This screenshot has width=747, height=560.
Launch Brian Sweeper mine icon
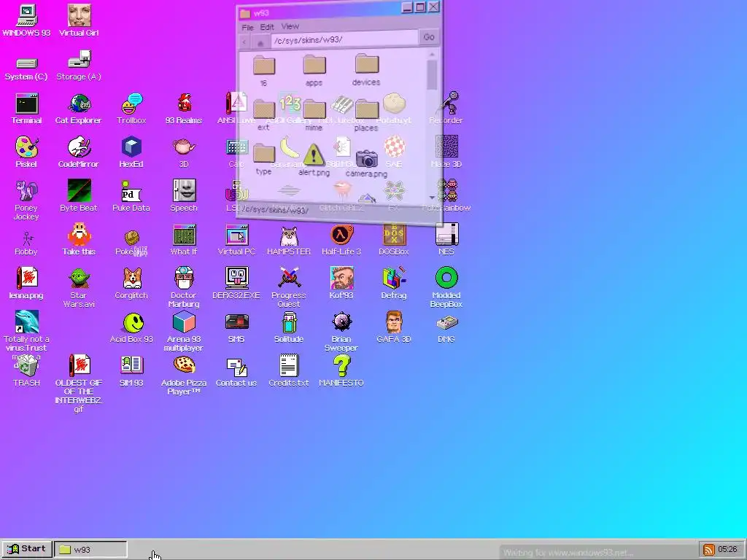point(341,332)
